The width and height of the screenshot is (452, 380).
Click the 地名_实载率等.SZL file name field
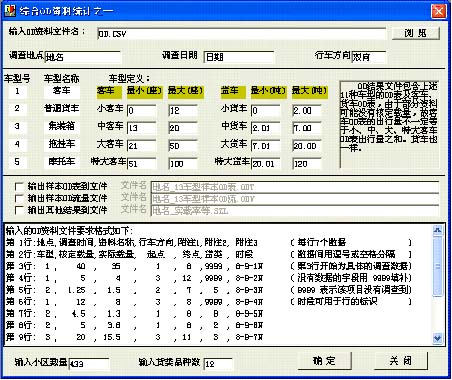tap(295, 211)
